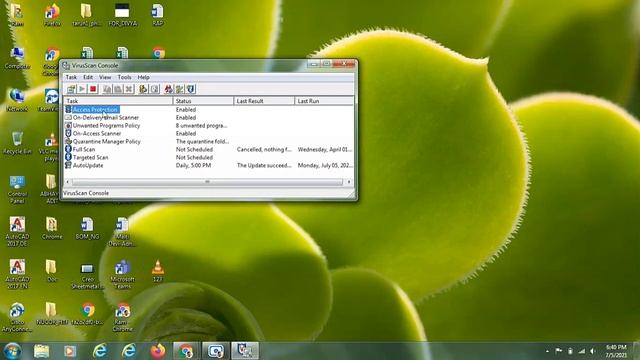This screenshot has height=360, width=640.
Task: Click the yellow new scan task toolbar icon
Action: [x=143, y=89]
